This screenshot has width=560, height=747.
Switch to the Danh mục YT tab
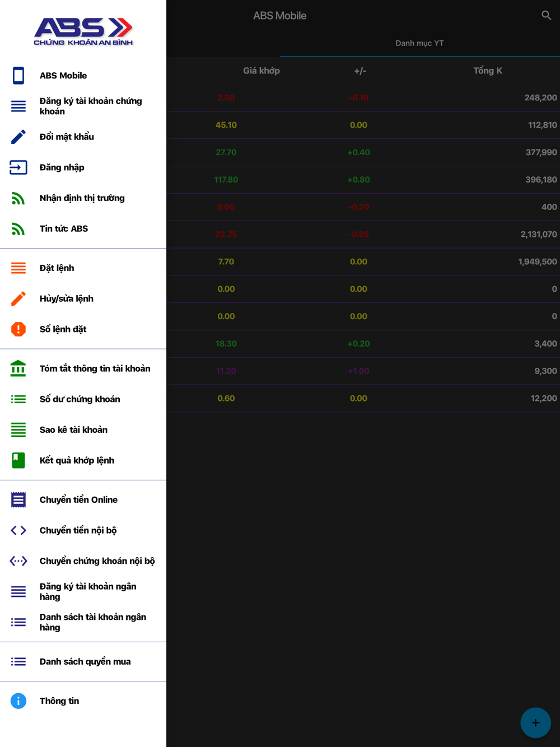[x=419, y=43]
